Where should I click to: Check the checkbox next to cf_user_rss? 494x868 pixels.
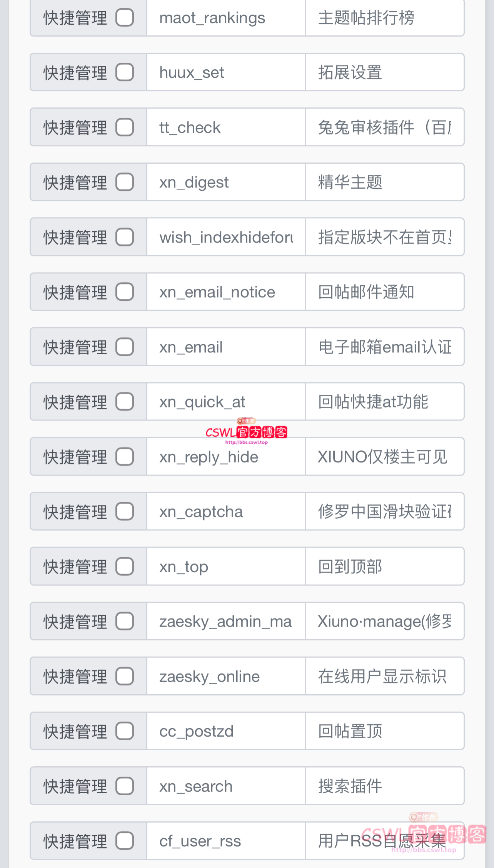click(x=124, y=841)
